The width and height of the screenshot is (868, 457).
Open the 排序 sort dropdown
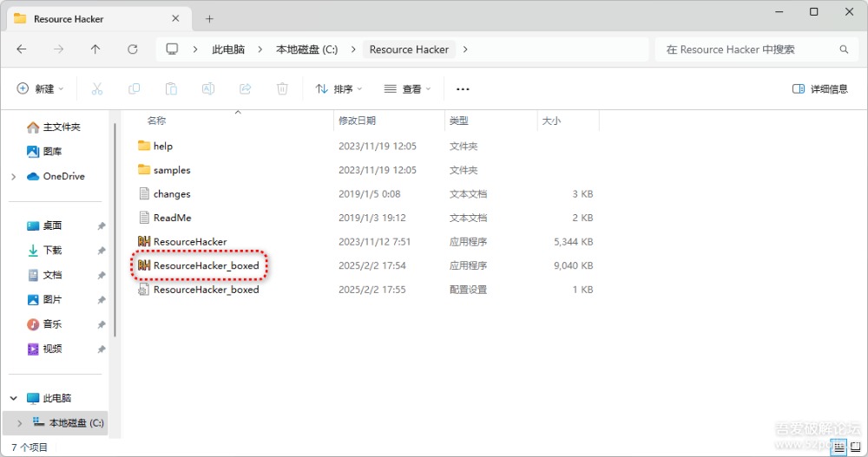click(339, 88)
